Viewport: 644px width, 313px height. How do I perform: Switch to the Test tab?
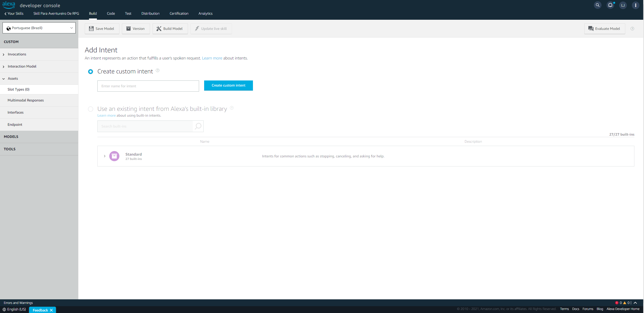(128, 13)
